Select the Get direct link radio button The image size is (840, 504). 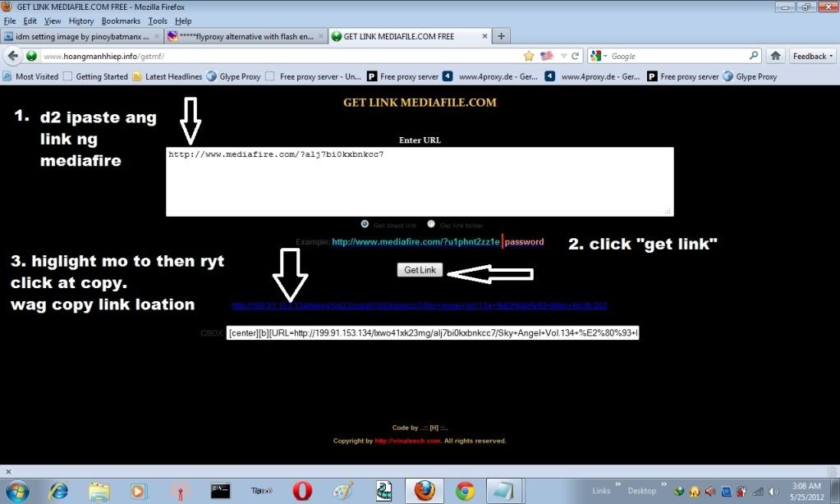click(x=365, y=224)
